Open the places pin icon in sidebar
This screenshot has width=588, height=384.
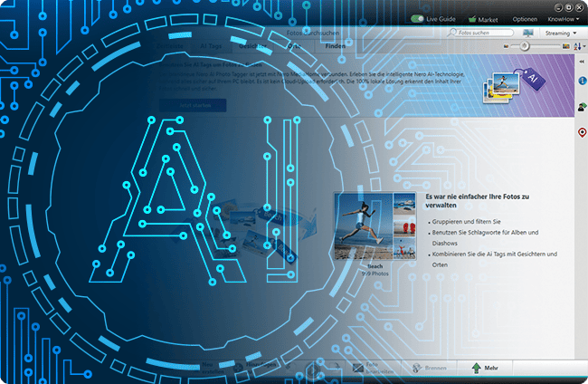coord(580,132)
